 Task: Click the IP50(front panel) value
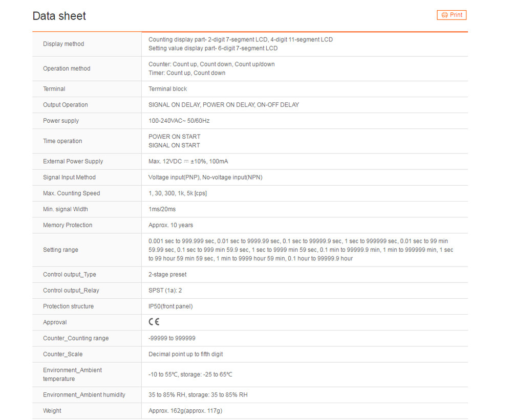(x=170, y=306)
